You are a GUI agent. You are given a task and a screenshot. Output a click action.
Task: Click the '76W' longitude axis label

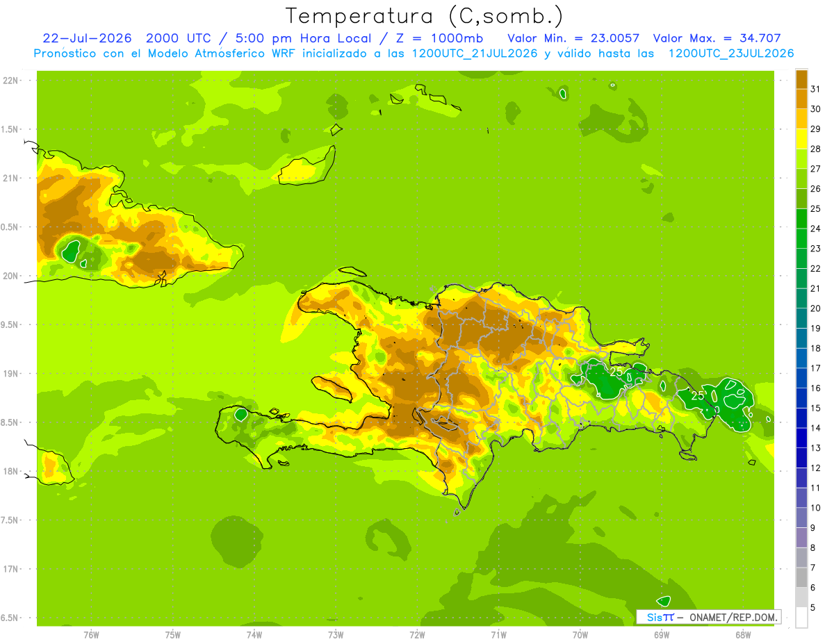[91, 634]
